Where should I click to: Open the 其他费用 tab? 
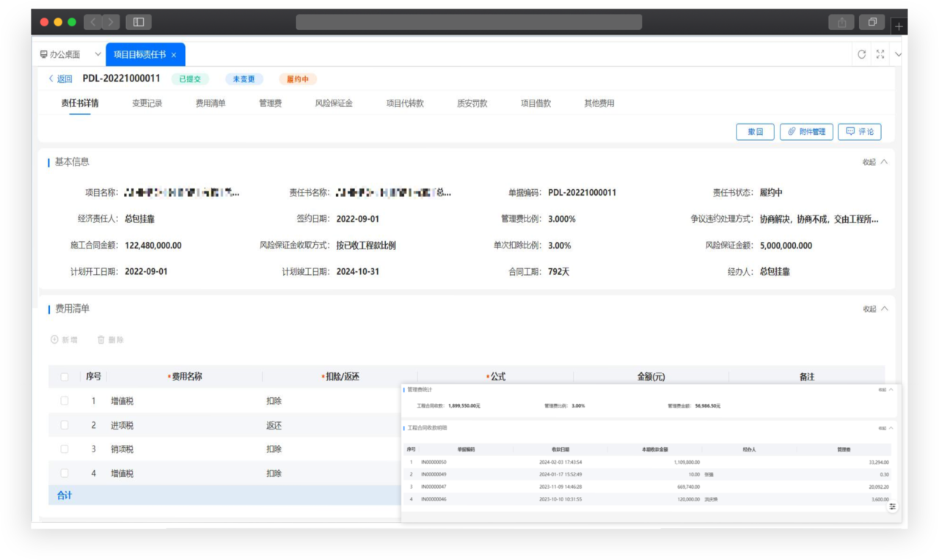[599, 103]
